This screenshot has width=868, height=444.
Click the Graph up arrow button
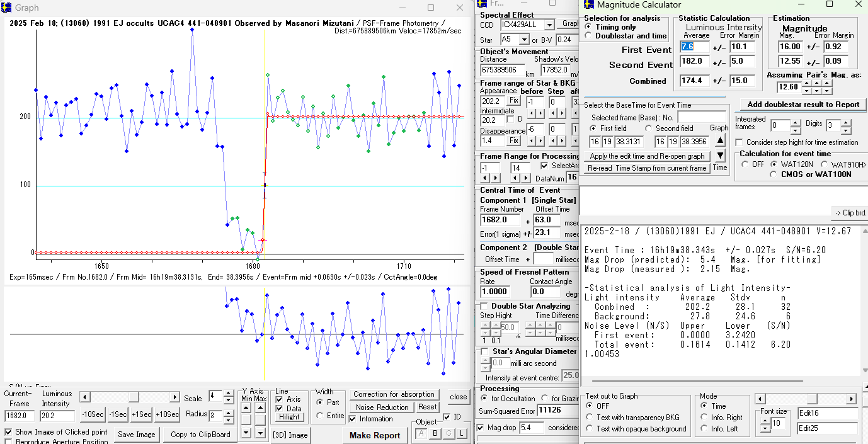point(720,141)
